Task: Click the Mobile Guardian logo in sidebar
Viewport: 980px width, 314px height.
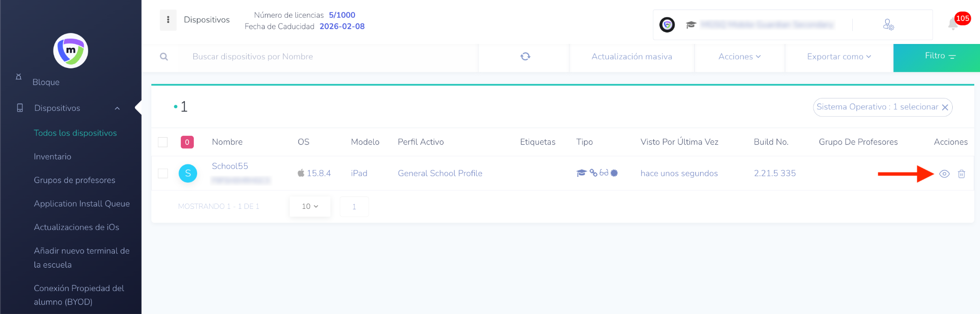Action: [70, 51]
